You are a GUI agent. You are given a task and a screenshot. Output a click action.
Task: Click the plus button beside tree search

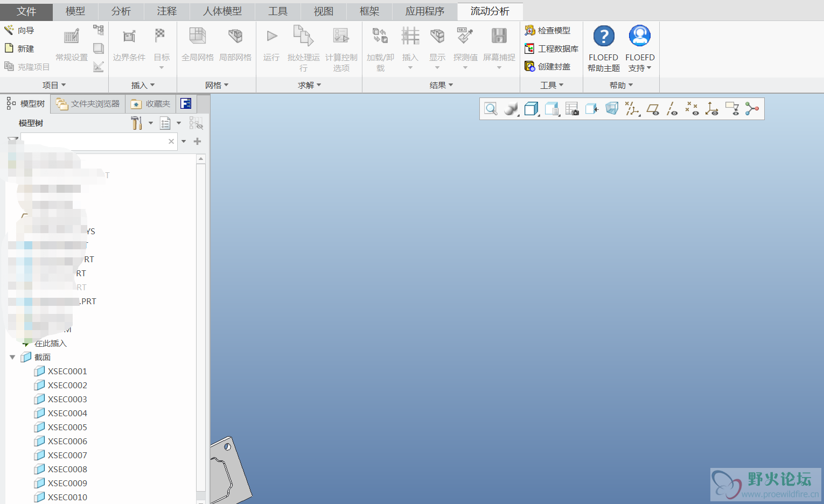pos(198,142)
